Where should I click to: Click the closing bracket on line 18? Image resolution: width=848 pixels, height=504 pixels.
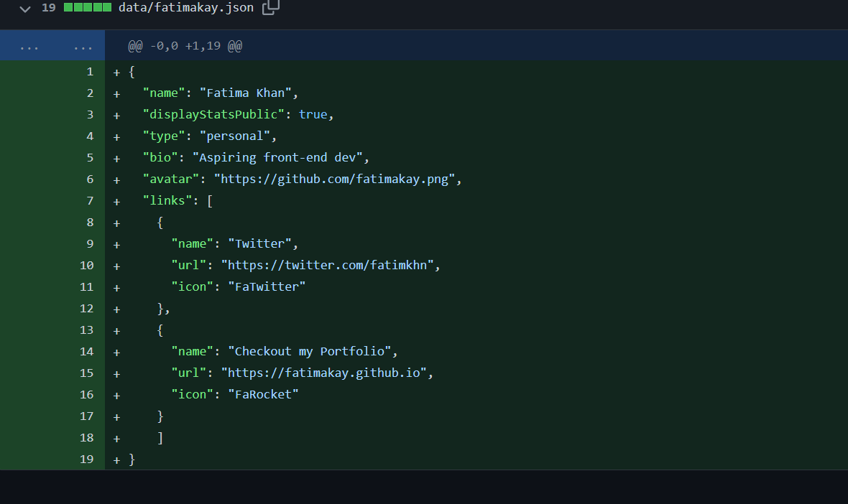coord(160,438)
